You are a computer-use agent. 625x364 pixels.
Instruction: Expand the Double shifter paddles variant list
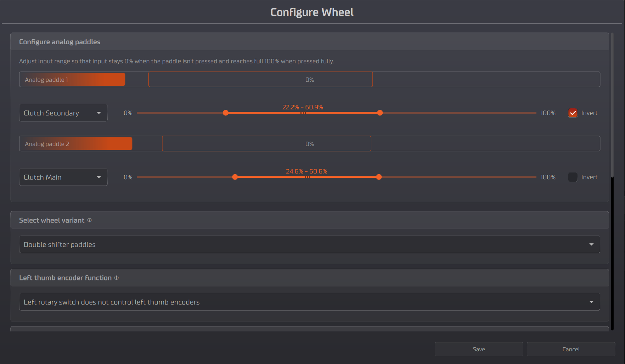point(305,245)
